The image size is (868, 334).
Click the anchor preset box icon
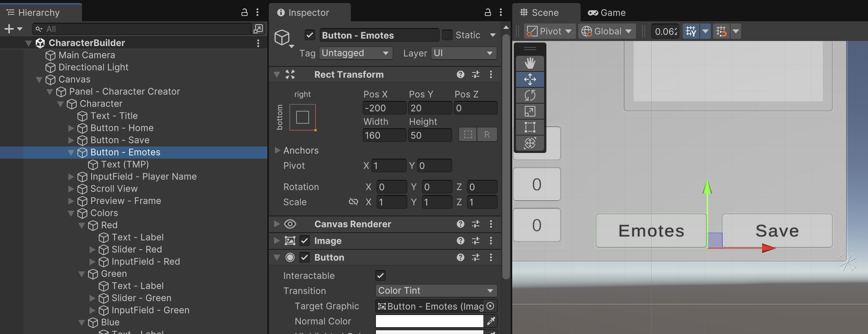[x=303, y=117]
